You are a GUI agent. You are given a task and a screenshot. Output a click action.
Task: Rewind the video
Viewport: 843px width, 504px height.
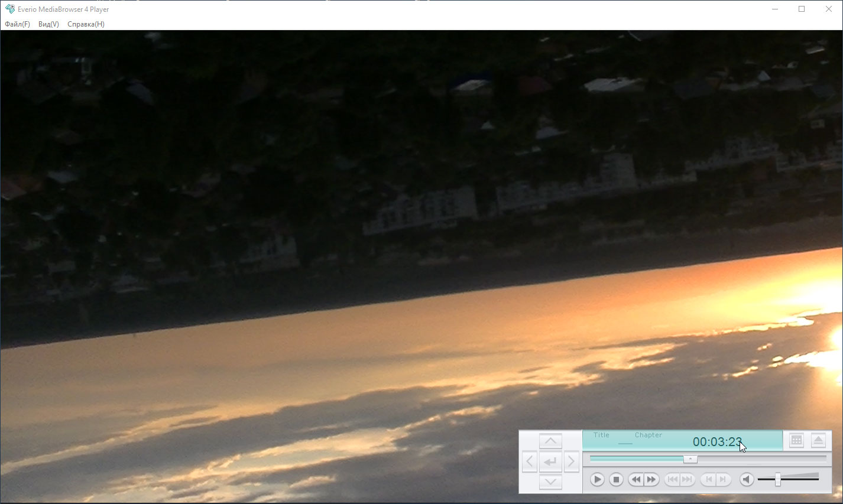click(636, 480)
